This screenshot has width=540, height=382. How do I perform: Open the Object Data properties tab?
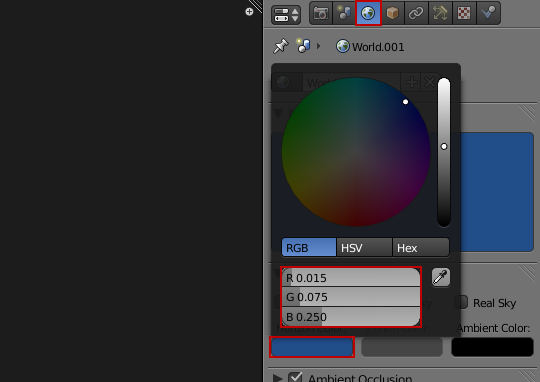pyautogui.click(x=440, y=13)
